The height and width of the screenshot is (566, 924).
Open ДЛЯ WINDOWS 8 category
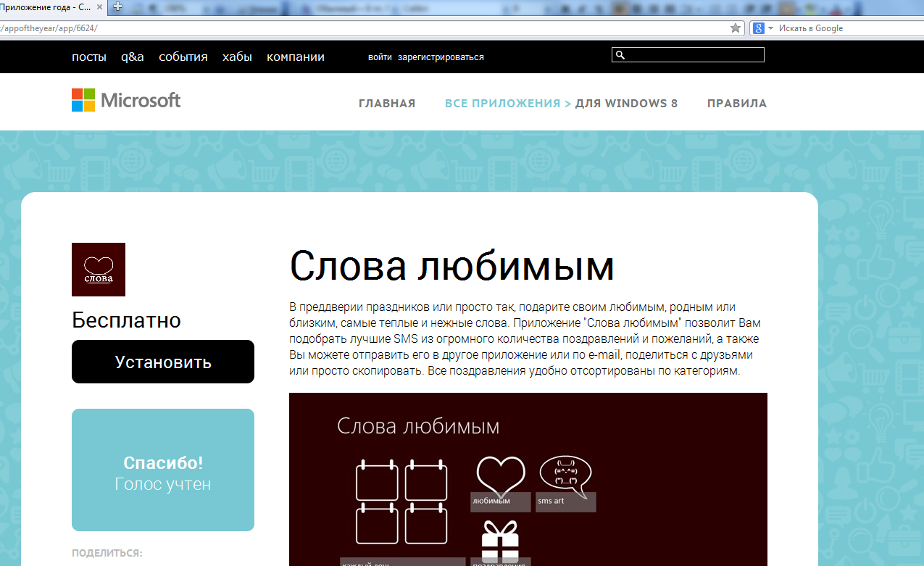coord(627,104)
